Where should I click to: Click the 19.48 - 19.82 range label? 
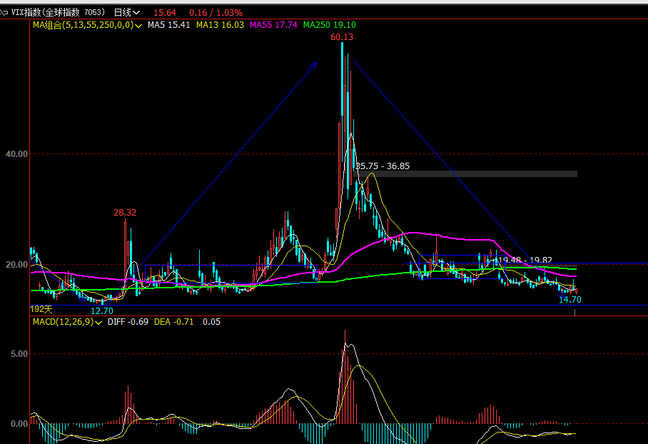[x=524, y=260]
